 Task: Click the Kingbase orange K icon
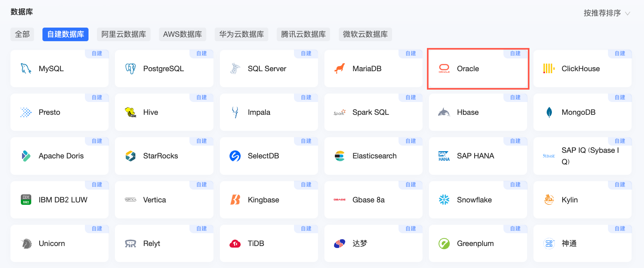tap(235, 200)
